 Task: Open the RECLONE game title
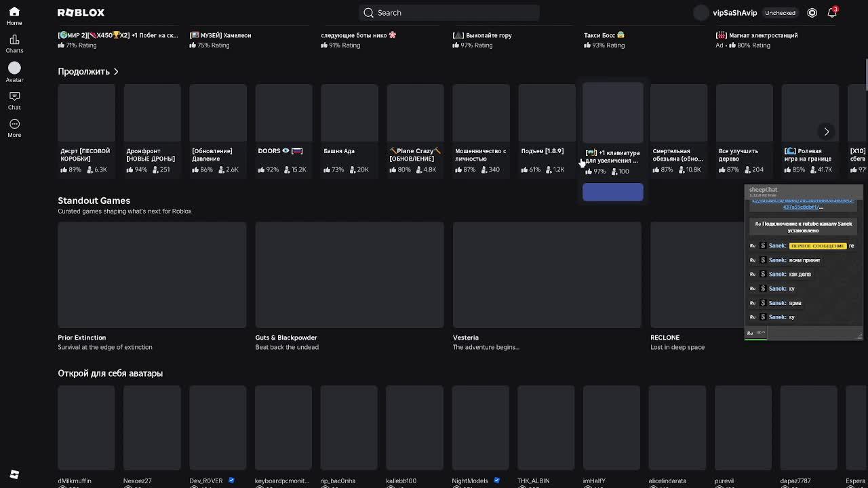665,338
